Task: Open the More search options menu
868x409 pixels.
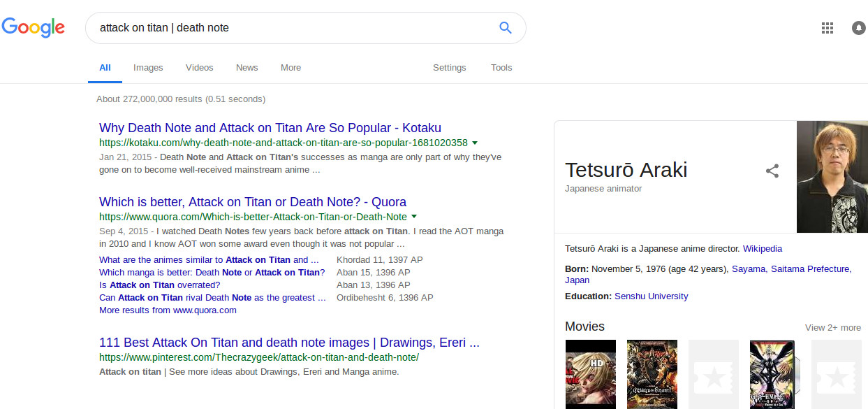Action: [x=290, y=68]
